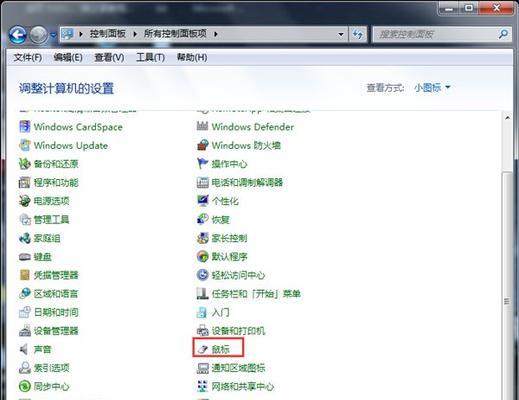Viewport: 519px width, 400px height.
Task: Open the 查看(V) menu
Action: [109, 57]
